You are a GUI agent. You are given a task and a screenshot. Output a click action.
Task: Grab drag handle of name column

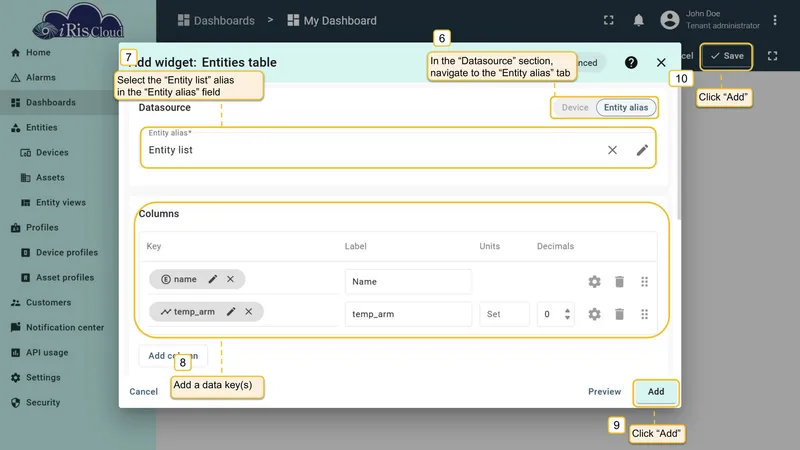click(644, 282)
